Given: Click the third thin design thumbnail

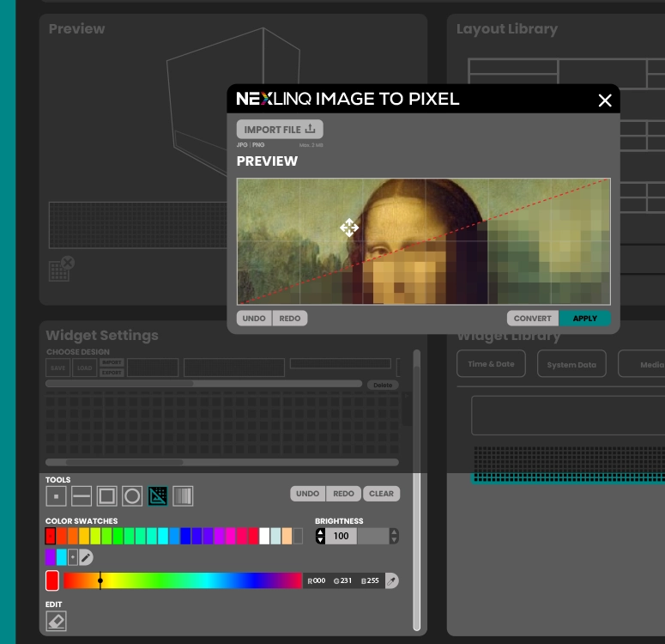Looking at the screenshot, I should [341, 363].
